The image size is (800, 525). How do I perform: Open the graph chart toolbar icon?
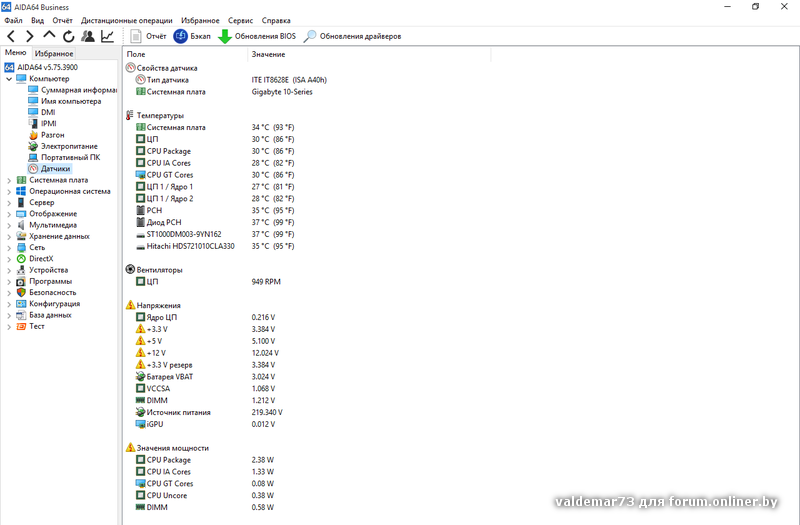tap(107, 36)
